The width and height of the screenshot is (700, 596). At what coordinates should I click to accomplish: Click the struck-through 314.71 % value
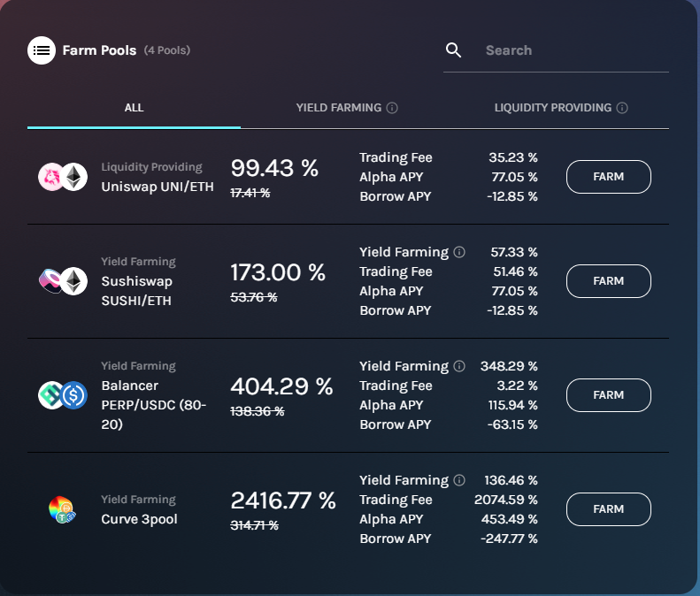[255, 525]
